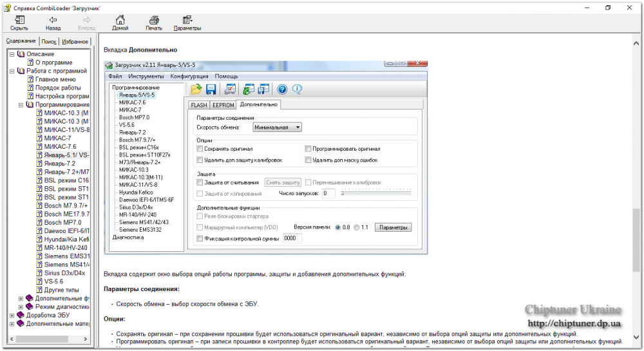Click the checksum field showing 0000

click(x=292, y=238)
